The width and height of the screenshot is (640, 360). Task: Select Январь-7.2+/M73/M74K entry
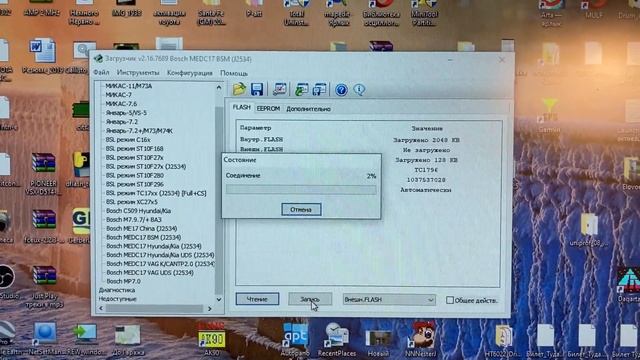coord(139,131)
